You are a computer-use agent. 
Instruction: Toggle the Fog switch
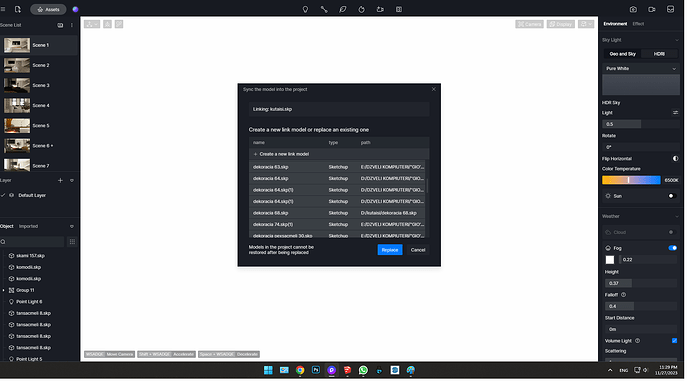pyautogui.click(x=672, y=248)
